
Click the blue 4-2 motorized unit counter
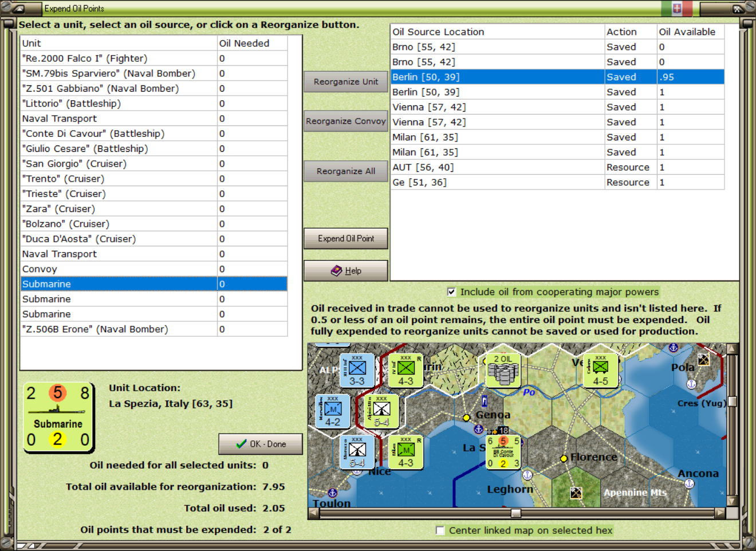click(x=333, y=411)
